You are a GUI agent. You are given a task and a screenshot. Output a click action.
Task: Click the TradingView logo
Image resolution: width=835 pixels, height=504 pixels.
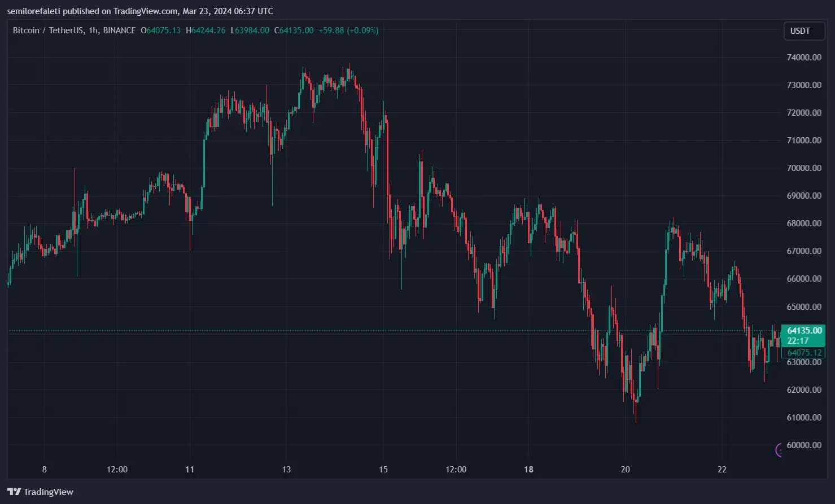tap(40, 492)
